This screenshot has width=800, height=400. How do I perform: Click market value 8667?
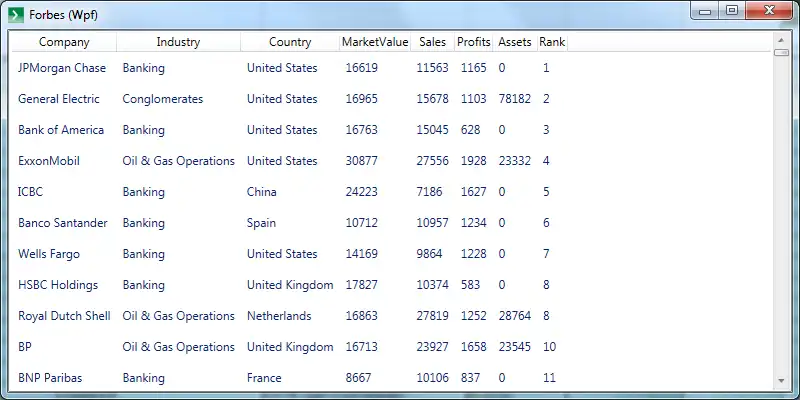click(358, 378)
